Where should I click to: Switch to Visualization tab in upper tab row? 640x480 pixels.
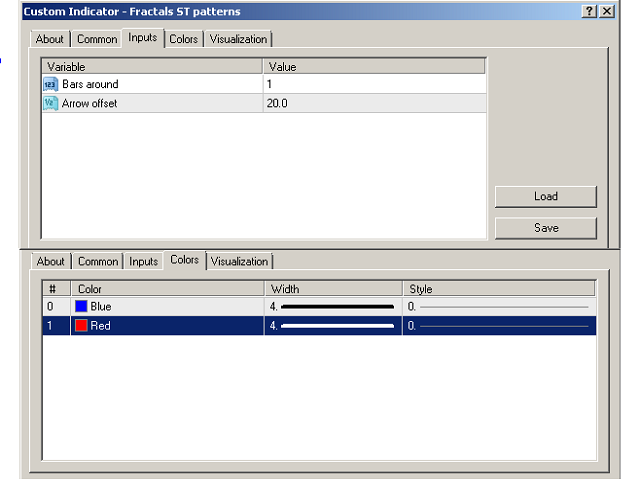coord(239,39)
